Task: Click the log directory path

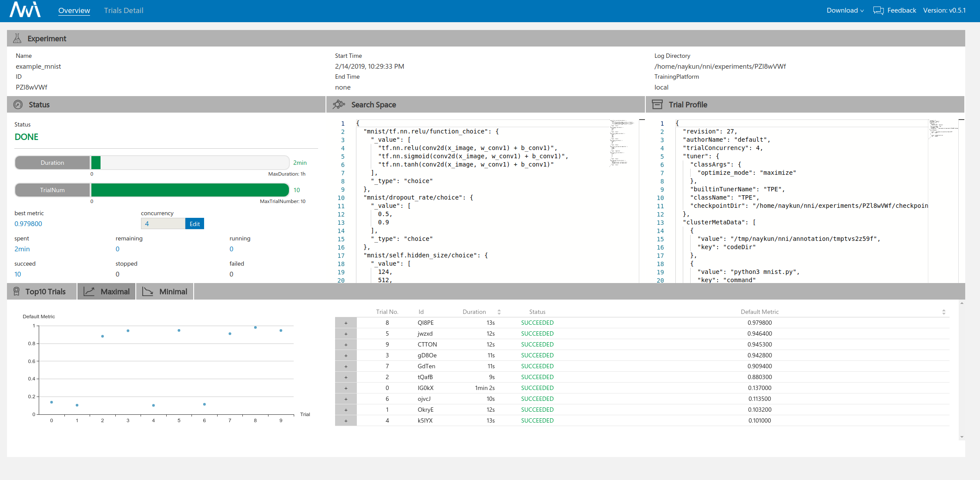Action: (x=720, y=66)
